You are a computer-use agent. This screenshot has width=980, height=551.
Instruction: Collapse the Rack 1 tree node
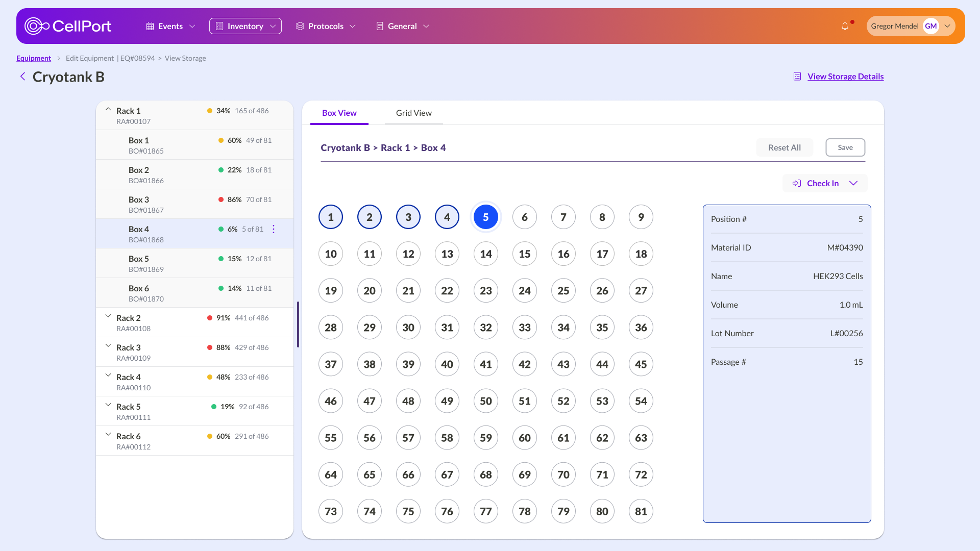(x=108, y=110)
